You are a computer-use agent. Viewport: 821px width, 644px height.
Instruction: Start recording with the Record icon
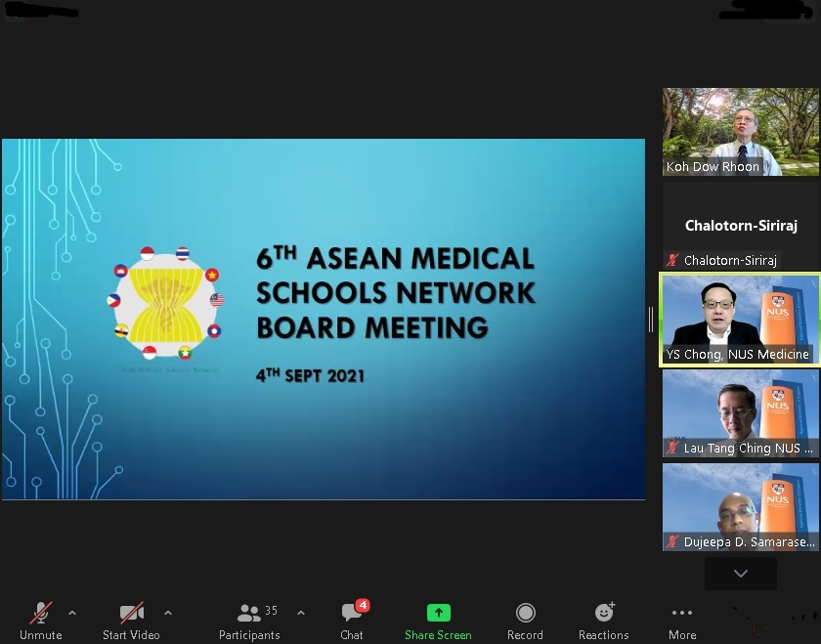(525, 613)
